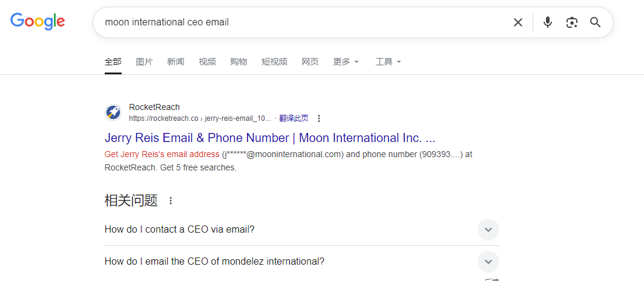The width and height of the screenshot is (644, 281).
Task: Open the Jerry Reis Email & Phone Number result
Action: pos(270,138)
